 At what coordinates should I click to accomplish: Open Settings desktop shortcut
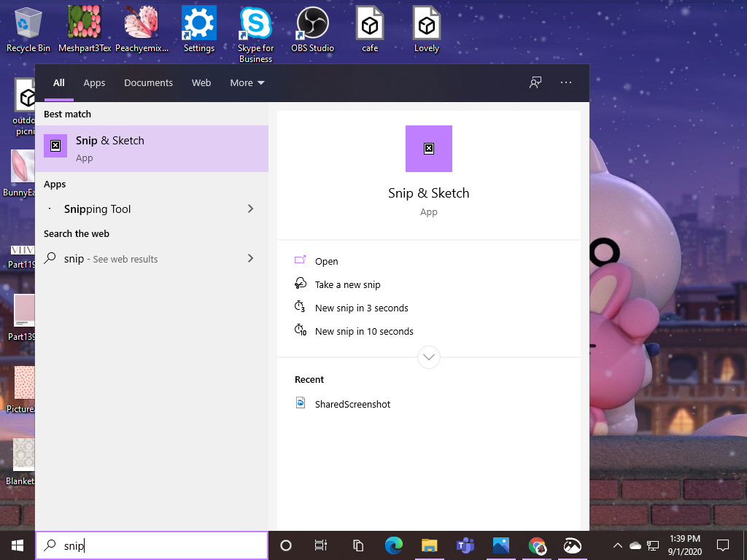click(199, 29)
